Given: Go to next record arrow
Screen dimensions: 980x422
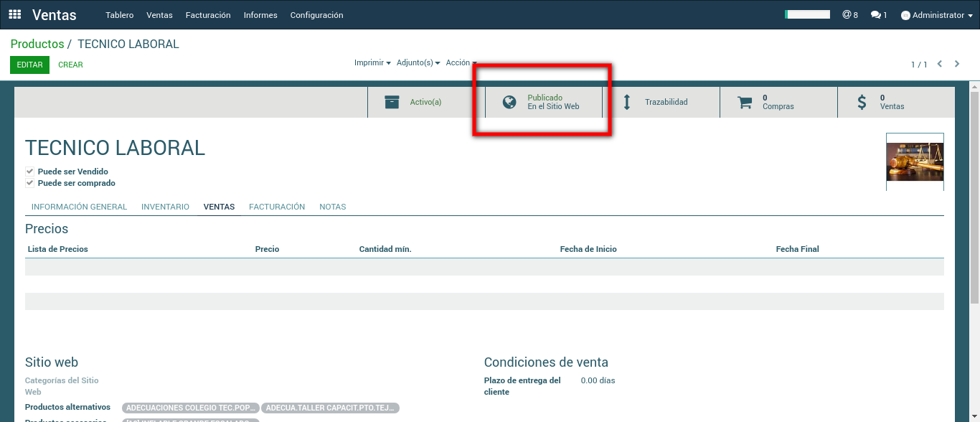Looking at the screenshot, I should [x=957, y=64].
